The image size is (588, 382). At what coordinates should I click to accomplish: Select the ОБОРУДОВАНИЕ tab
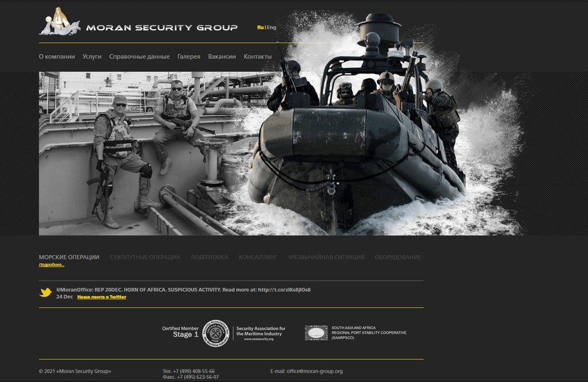(398, 257)
